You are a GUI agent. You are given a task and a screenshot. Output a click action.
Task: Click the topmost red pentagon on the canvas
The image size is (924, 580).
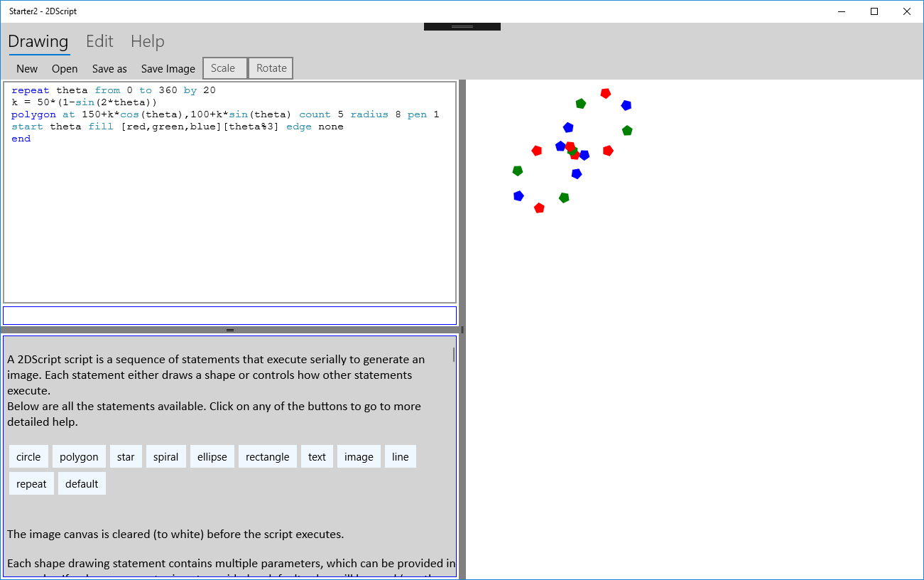605,93
